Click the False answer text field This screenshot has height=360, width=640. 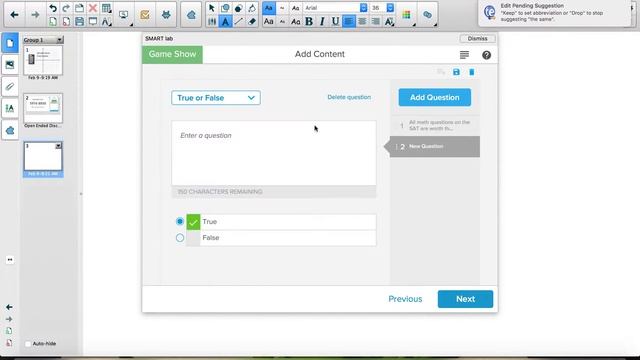[x=288, y=238]
